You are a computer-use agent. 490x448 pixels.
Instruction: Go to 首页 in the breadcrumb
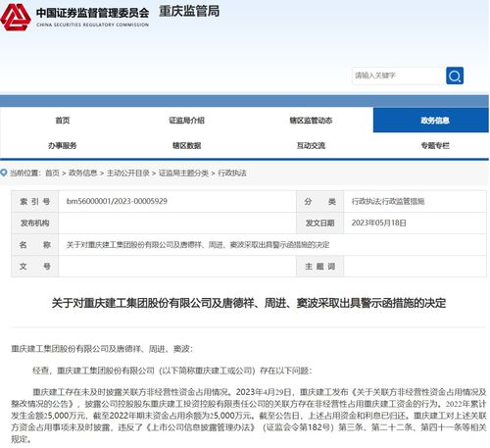click(52, 173)
